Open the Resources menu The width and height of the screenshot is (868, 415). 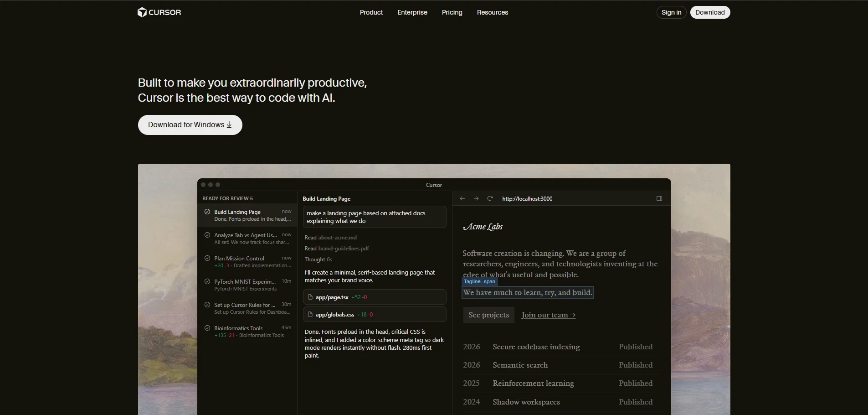(x=492, y=12)
